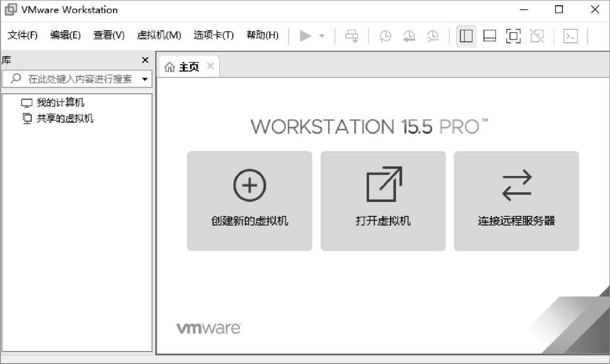The image size is (610, 364).
Task: Open the 虚拟机(M) menu
Action: [159, 35]
